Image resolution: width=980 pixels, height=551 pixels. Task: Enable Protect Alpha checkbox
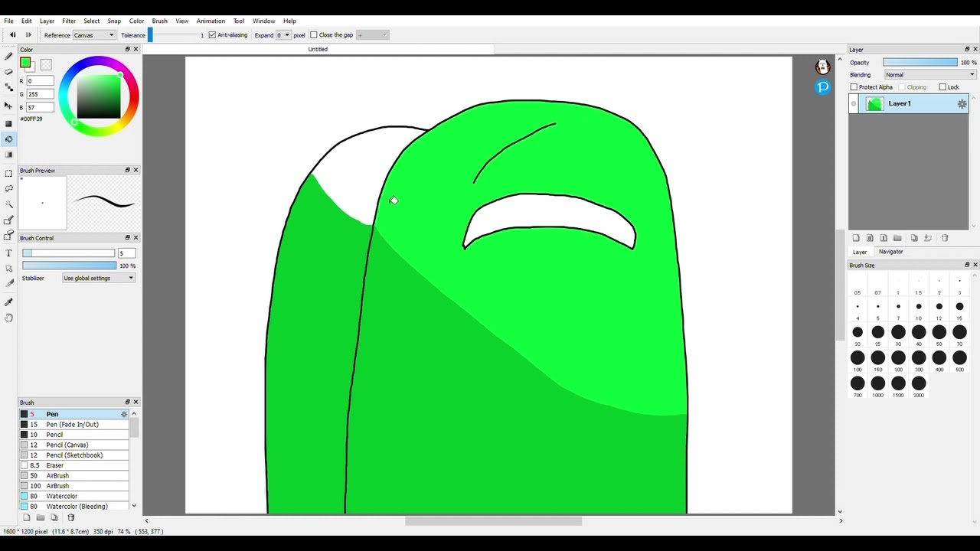point(854,87)
